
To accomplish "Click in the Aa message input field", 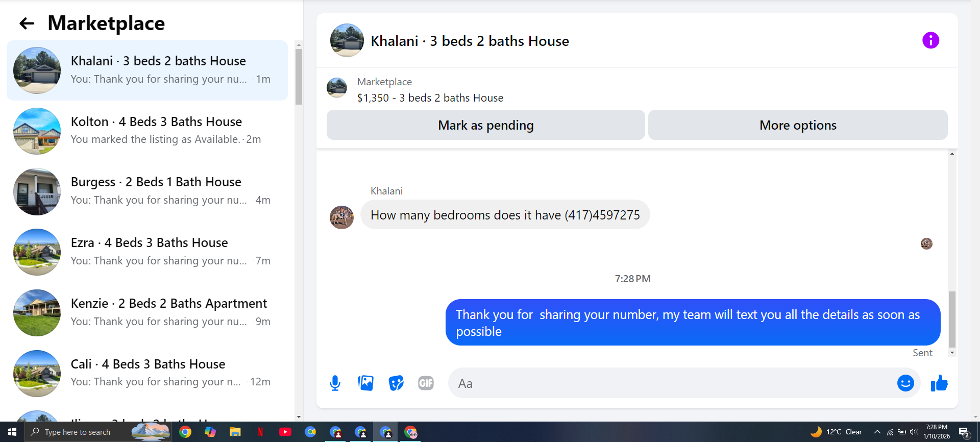I will 674,383.
